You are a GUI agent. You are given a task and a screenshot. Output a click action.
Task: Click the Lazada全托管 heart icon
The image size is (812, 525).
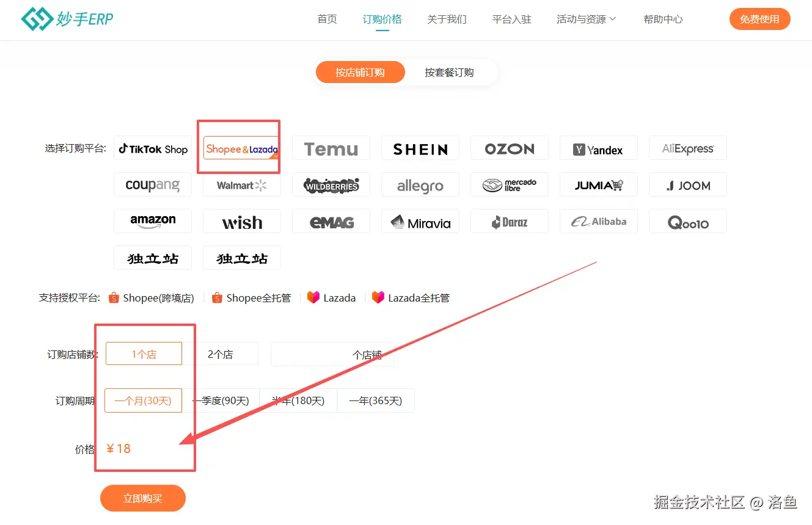click(378, 298)
